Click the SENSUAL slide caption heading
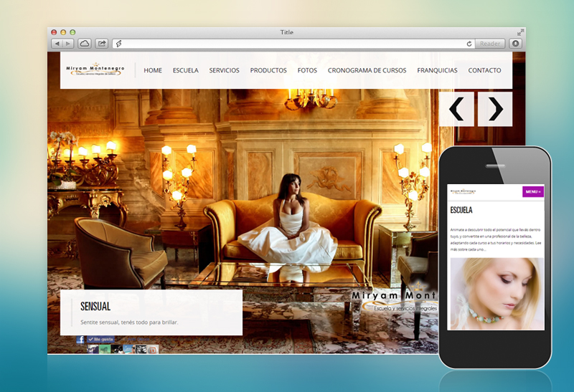 pyautogui.click(x=95, y=306)
